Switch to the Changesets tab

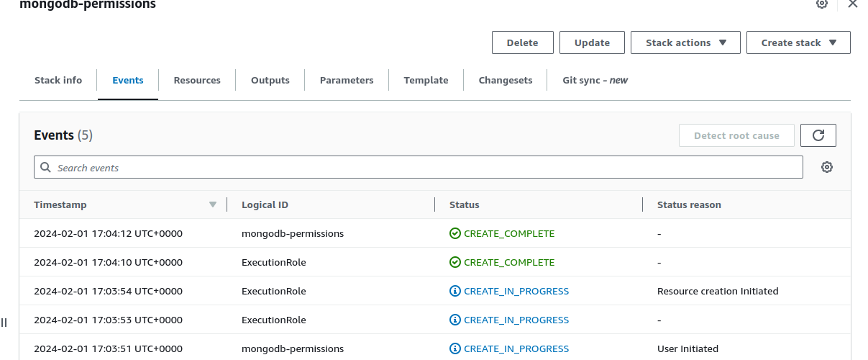point(506,80)
